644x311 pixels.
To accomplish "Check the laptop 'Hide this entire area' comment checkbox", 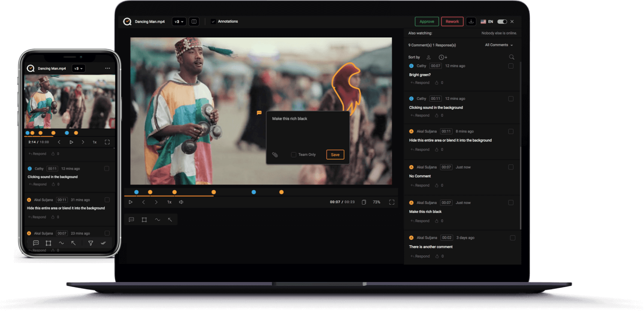I will 511,131.
